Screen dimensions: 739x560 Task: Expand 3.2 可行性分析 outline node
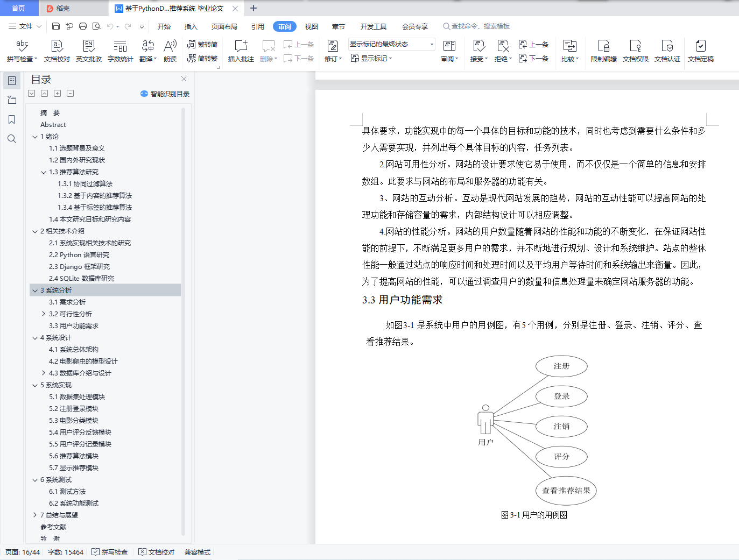pos(44,314)
